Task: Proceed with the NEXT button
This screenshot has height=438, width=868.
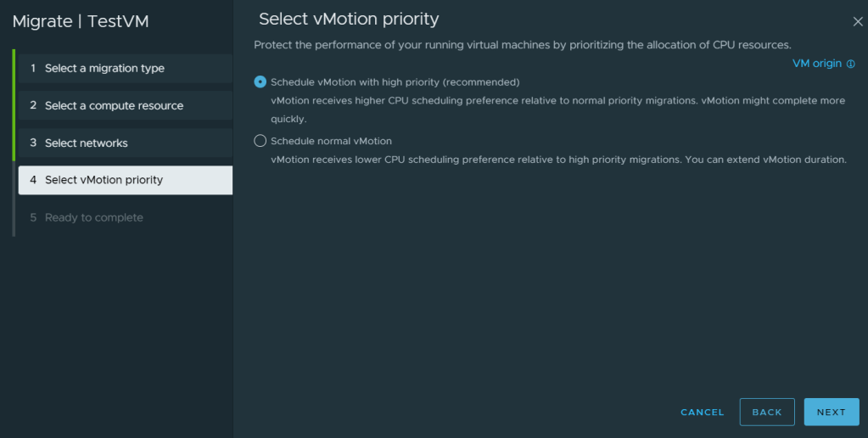Action: 832,412
